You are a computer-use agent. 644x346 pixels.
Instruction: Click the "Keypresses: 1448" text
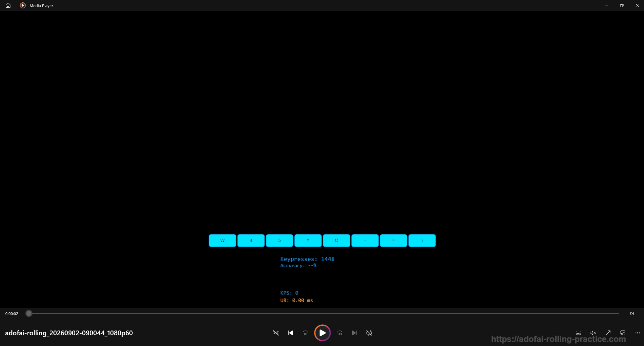click(x=307, y=259)
